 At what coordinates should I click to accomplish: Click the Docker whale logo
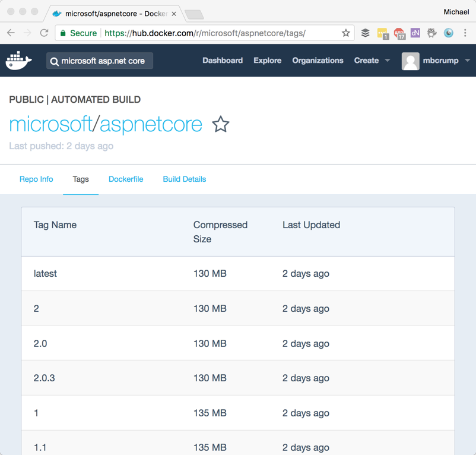coord(18,61)
